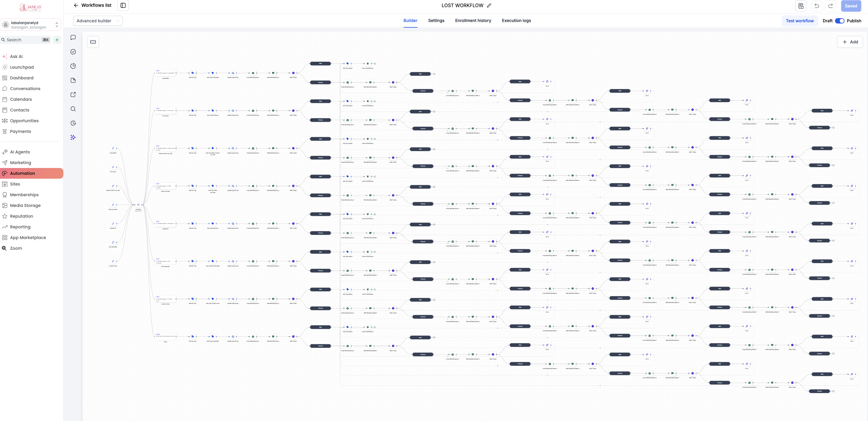This screenshot has height=421, width=868.
Task: Select the Need to talk to my wife trigger
Action: point(113,186)
